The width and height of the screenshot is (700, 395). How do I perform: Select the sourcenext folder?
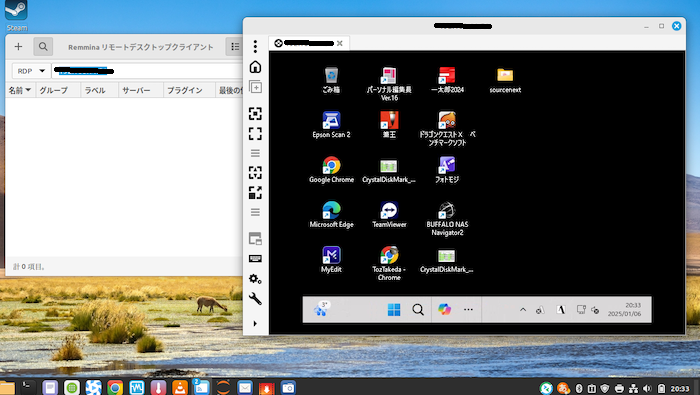click(x=505, y=80)
